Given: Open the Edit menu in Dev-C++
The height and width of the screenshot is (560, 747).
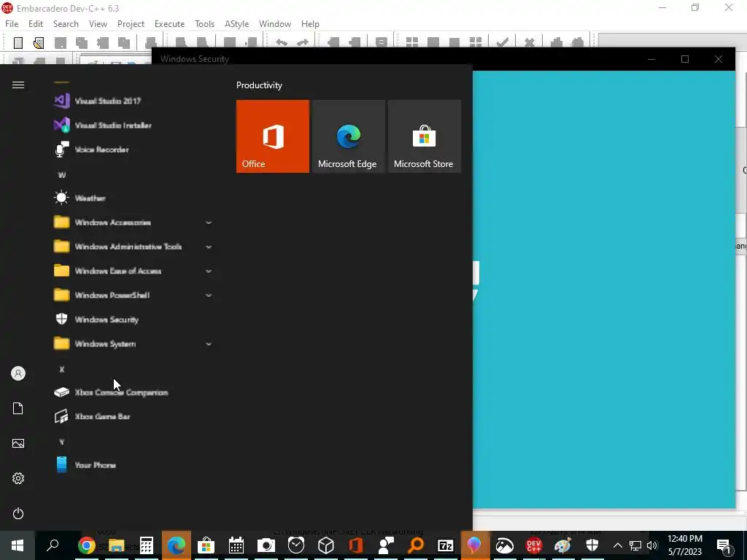Looking at the screenshot, I should [x=35, y=24].
